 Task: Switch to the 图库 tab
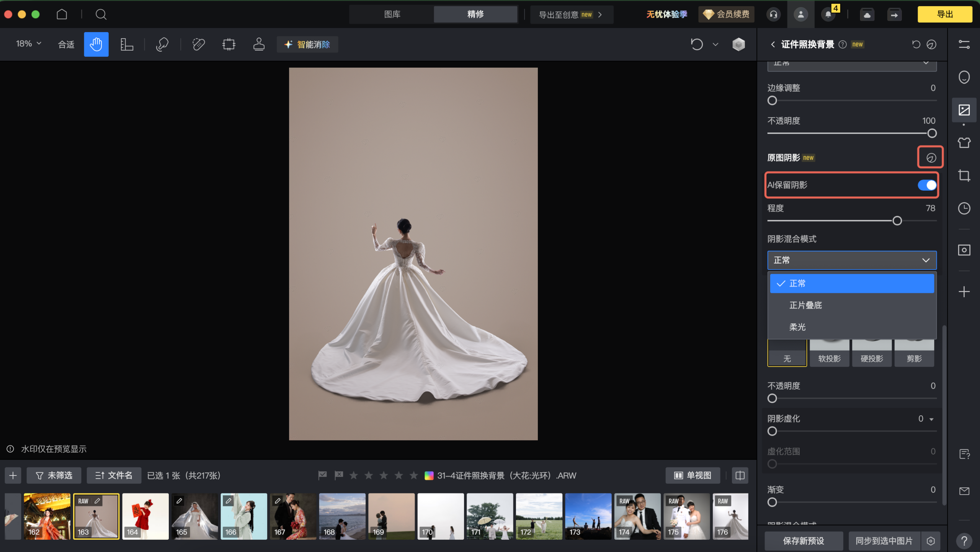pyautogui.click(x=392, y=14)
